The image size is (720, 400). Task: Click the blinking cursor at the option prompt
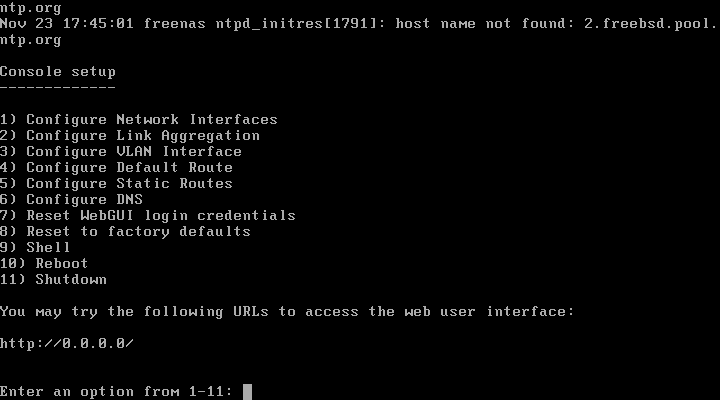[x=247, y=392]
